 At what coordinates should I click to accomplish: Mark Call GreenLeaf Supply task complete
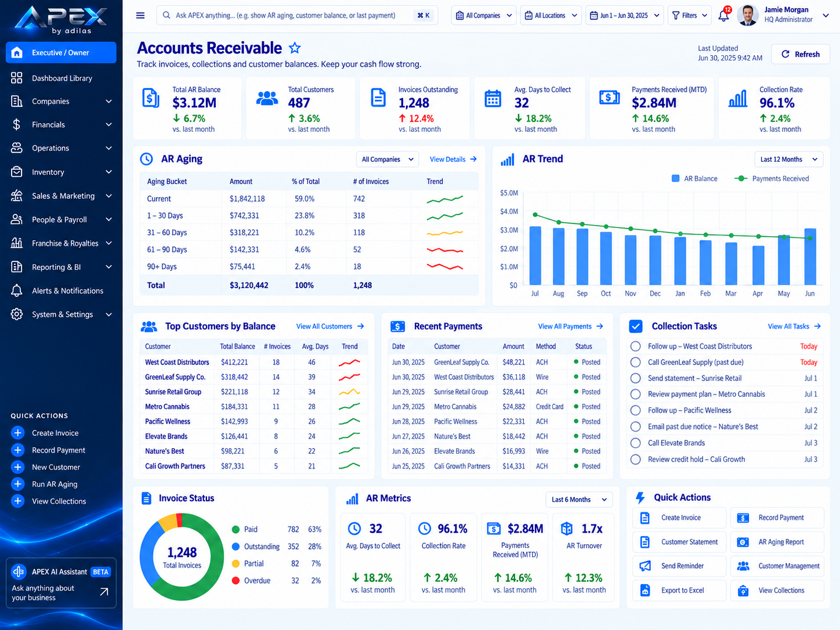click(636, 362)
